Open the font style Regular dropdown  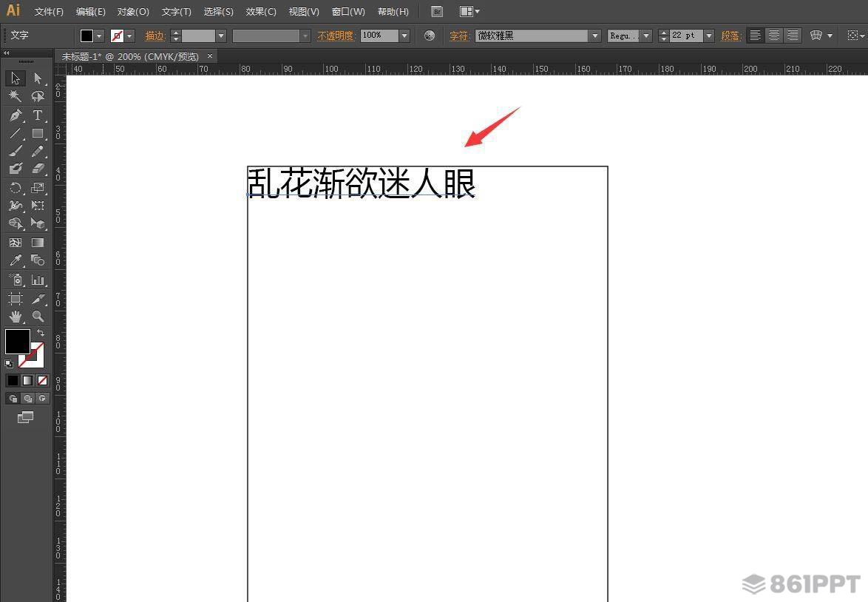click(646, 36)
